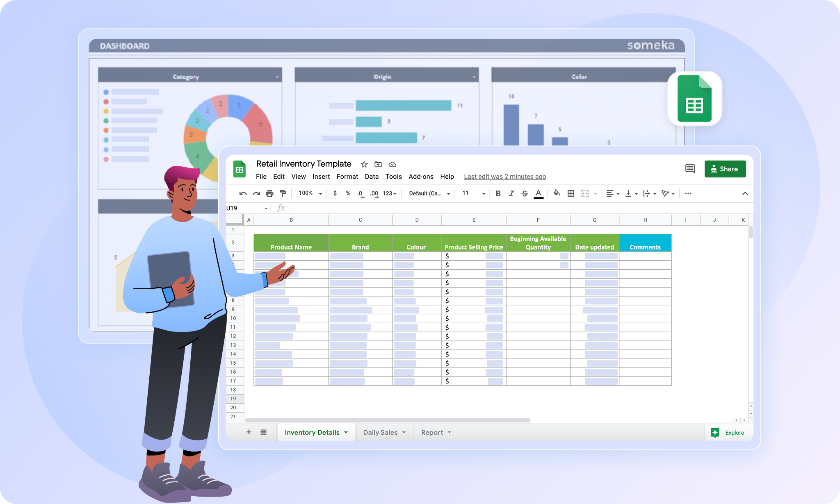Image resolution: width=840 pixels, height=504 pixels.
Task: Toggle bold formatting
Action: [x=498, y=193]
